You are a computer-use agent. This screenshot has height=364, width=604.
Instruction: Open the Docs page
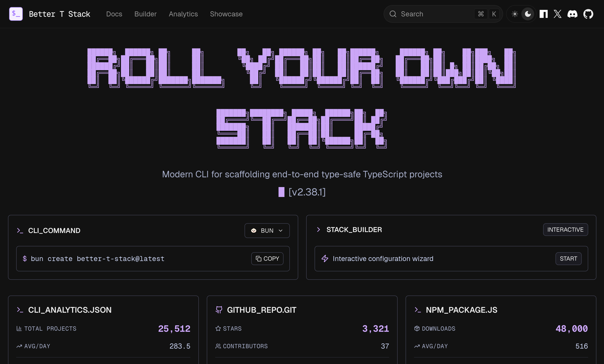point(114,14)
